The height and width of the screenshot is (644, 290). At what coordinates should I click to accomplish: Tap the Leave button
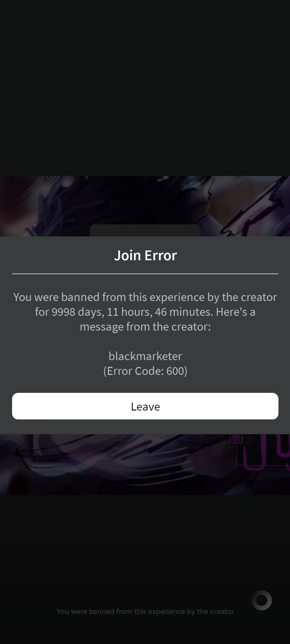point(145,406)
